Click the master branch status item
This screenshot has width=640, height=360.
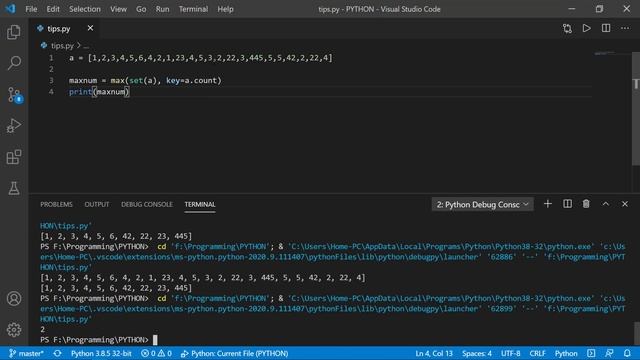pos(26,353)
